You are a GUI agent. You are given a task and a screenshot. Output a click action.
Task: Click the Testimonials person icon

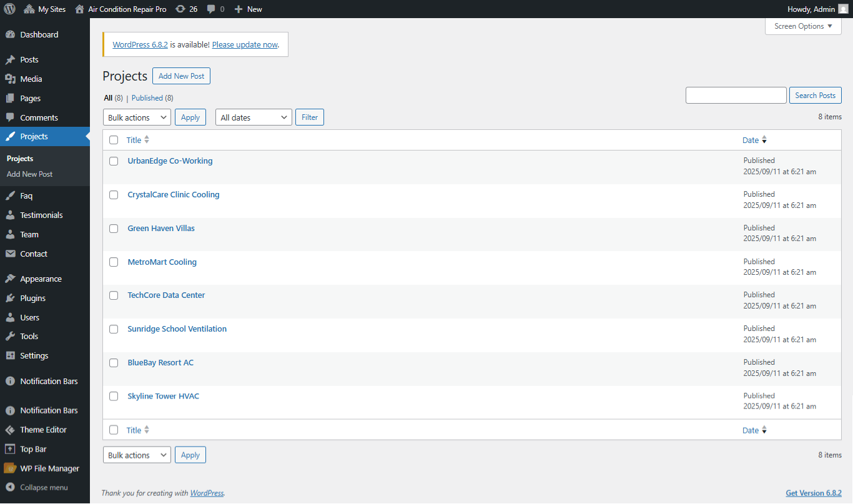[x=10, y=215]
